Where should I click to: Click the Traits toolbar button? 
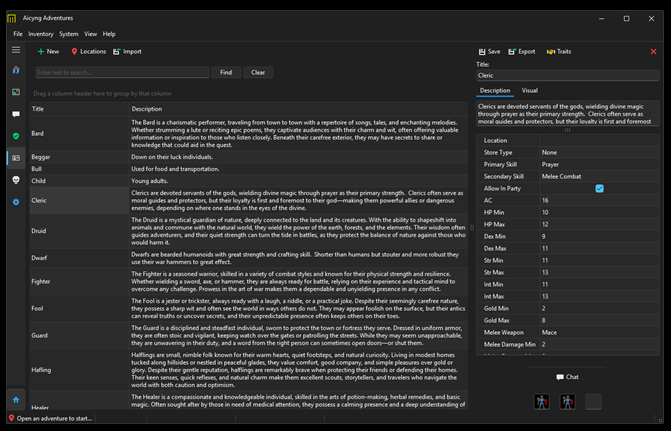click(x=559, y=51)
